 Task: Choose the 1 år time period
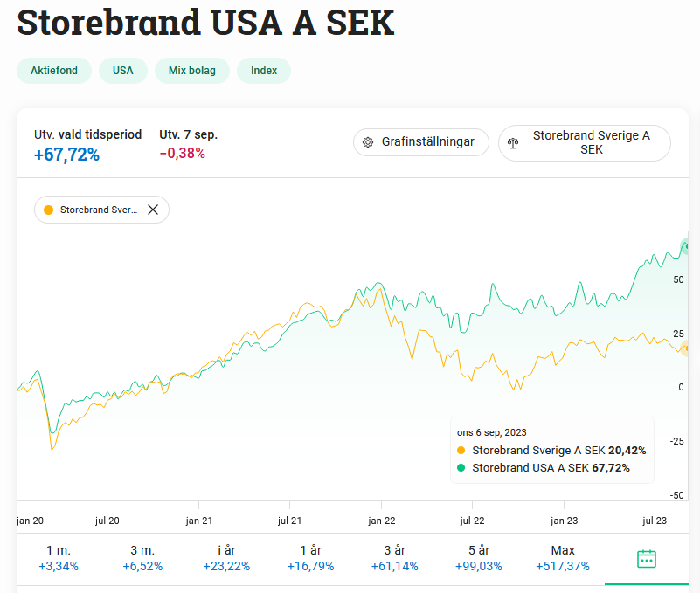(x=310, y=558)
